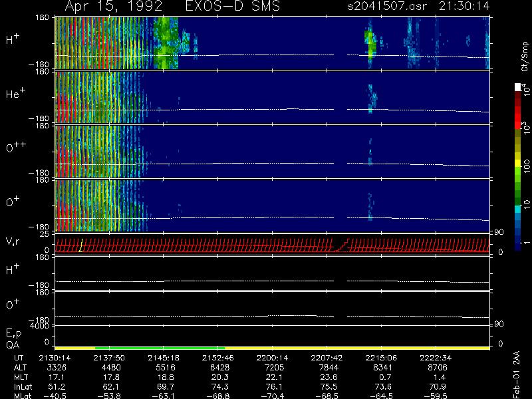Click the vertical "Feb-01 2AA" text

517,375
